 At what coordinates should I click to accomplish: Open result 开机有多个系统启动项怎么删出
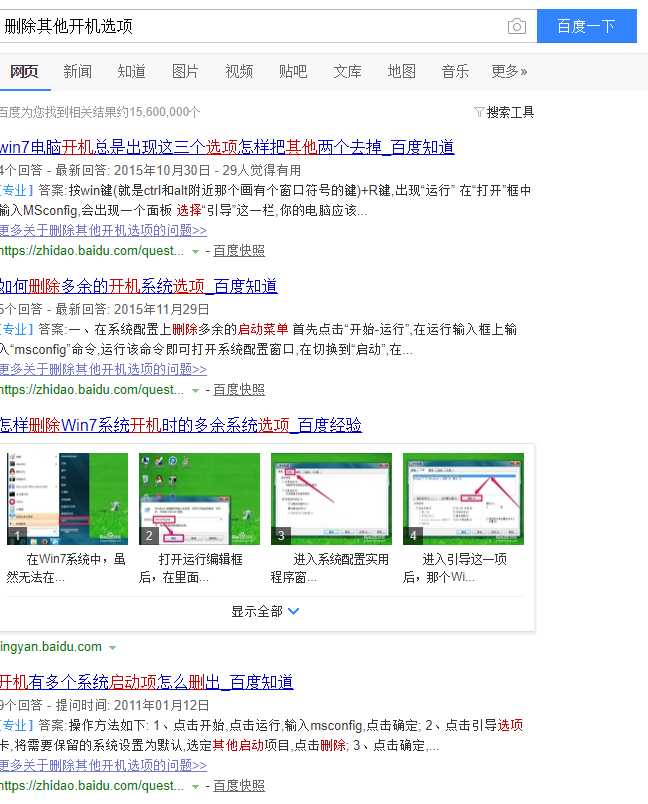(147, 682)
